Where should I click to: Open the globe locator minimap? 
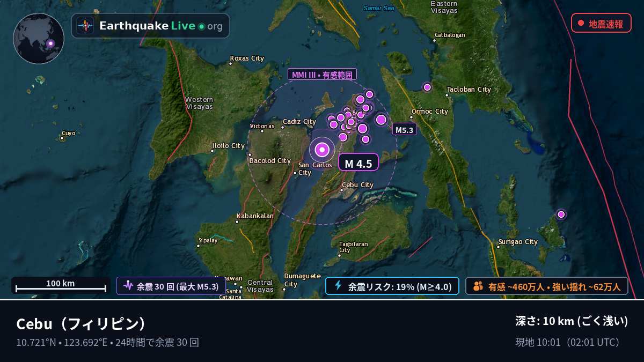39,39
